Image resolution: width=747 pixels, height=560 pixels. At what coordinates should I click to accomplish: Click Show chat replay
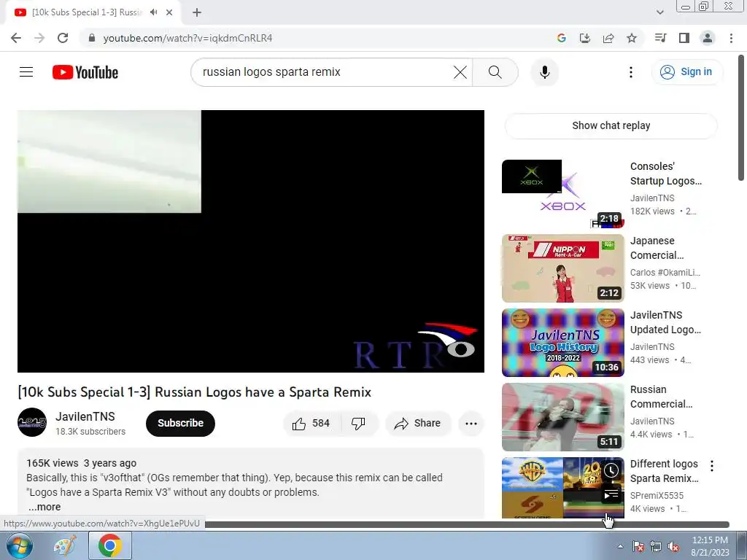611,125
